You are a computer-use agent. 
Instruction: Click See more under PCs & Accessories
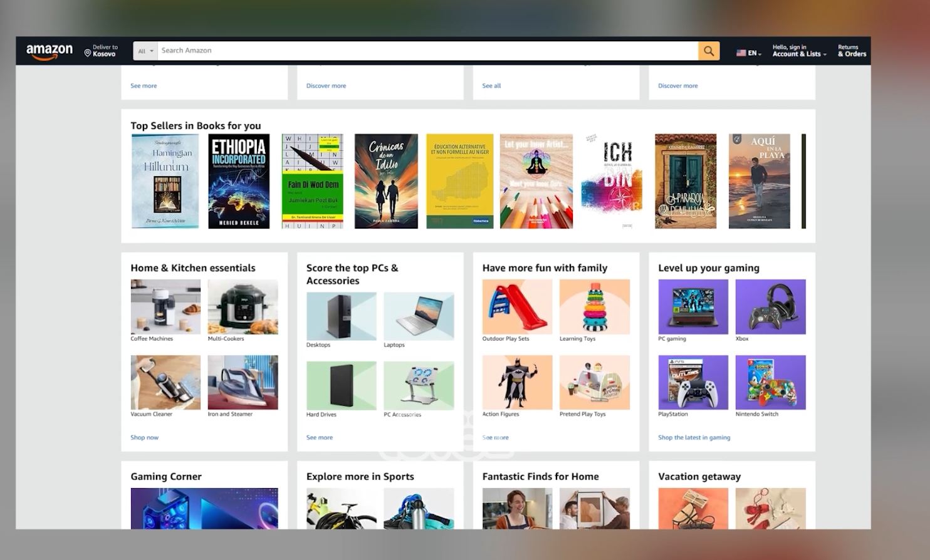point(320,437)
